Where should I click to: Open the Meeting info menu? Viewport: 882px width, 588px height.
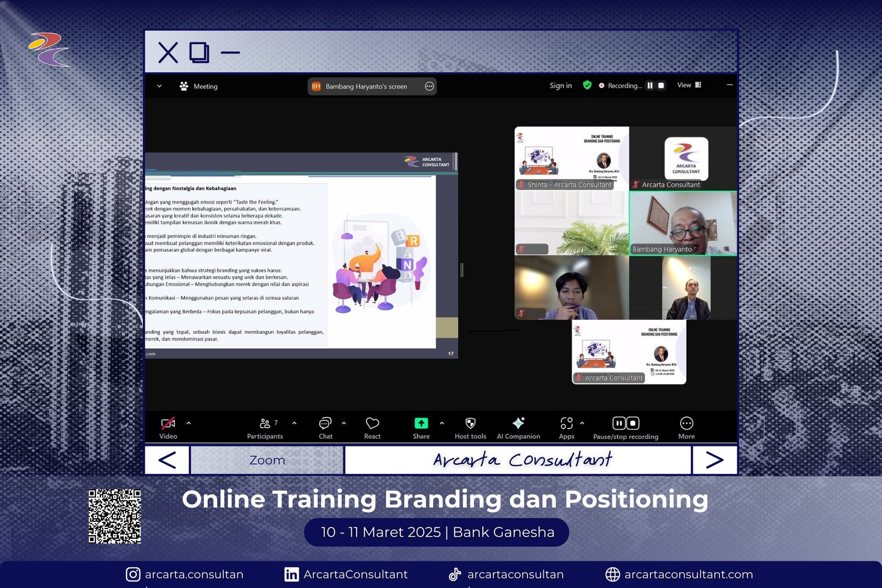click(199, 87)
